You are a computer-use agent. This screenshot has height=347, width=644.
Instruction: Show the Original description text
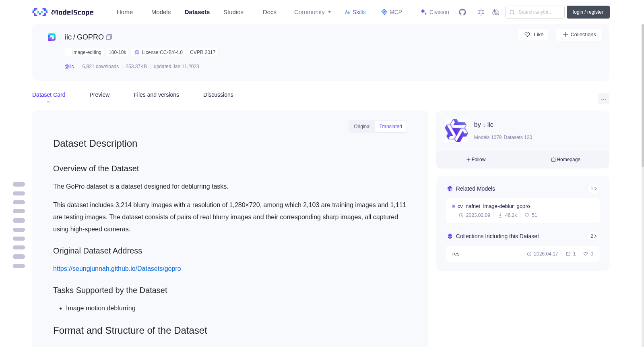click(x=362, y=127)
